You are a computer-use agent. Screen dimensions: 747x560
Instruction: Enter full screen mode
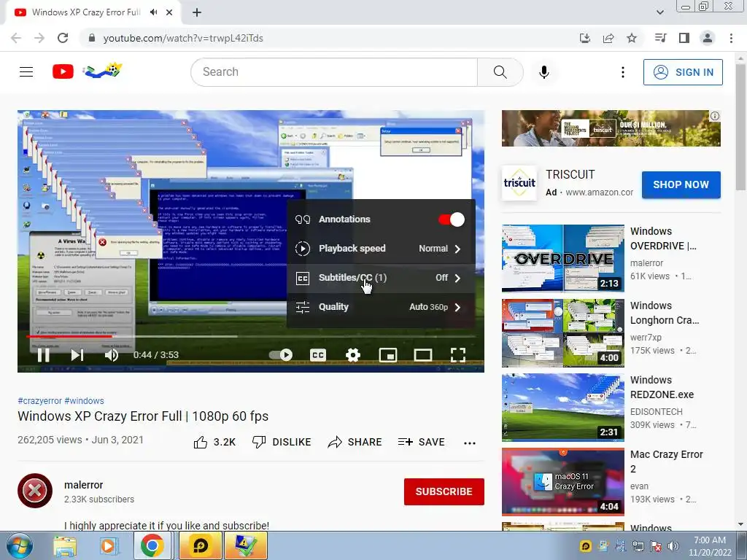[x=458, y=355]
